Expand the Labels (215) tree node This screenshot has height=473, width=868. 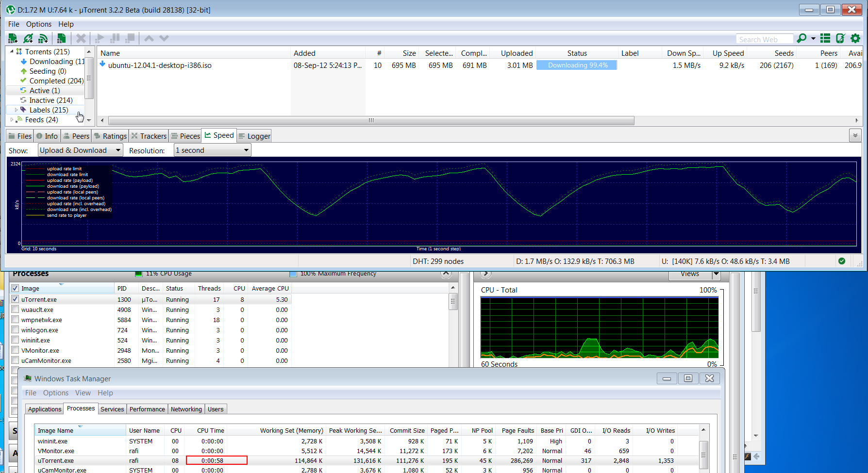coord(16,110)
